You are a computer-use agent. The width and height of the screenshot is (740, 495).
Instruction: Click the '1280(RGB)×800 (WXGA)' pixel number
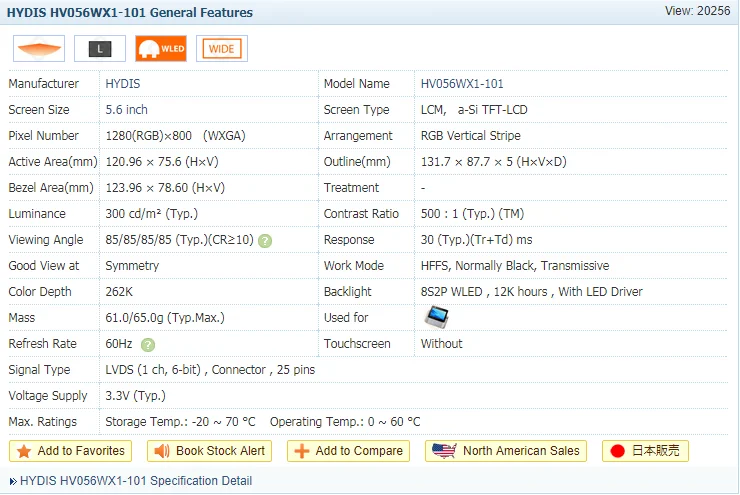[176, 136]
